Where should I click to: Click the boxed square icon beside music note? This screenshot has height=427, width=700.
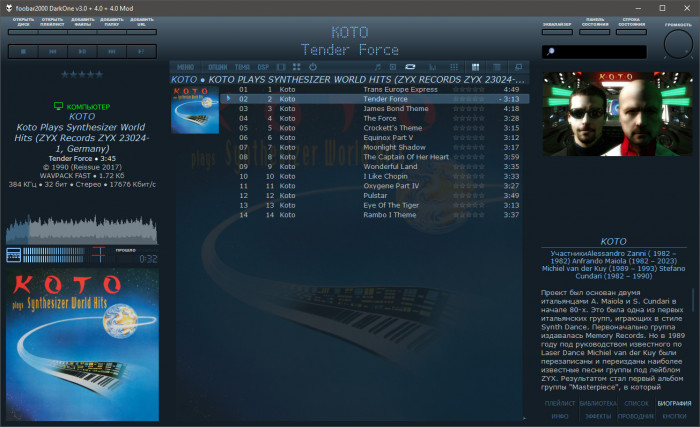point(393,67)
